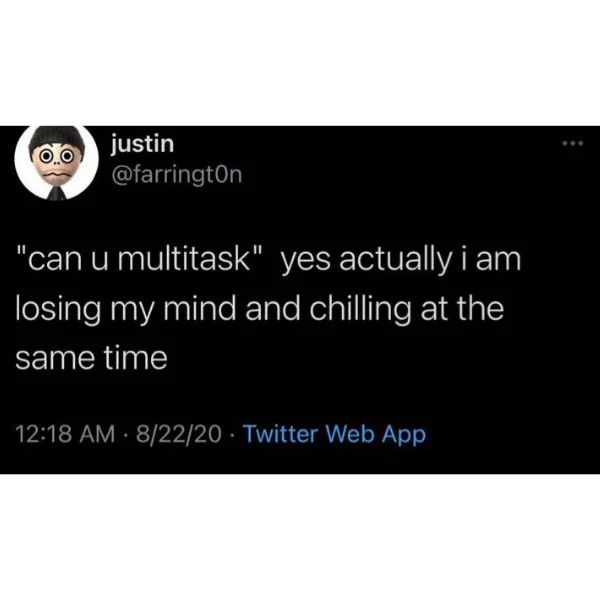Click the words "at the" ending line two
This screenshot has width=600, height=600.
pos(462,309)
